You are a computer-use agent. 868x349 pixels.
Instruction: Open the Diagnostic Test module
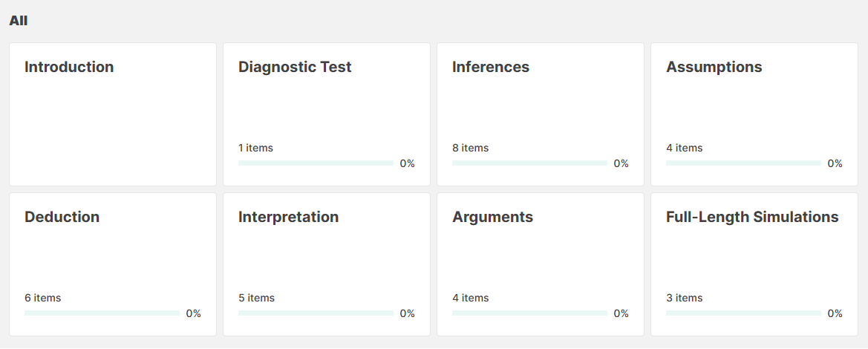pos(295,67)
